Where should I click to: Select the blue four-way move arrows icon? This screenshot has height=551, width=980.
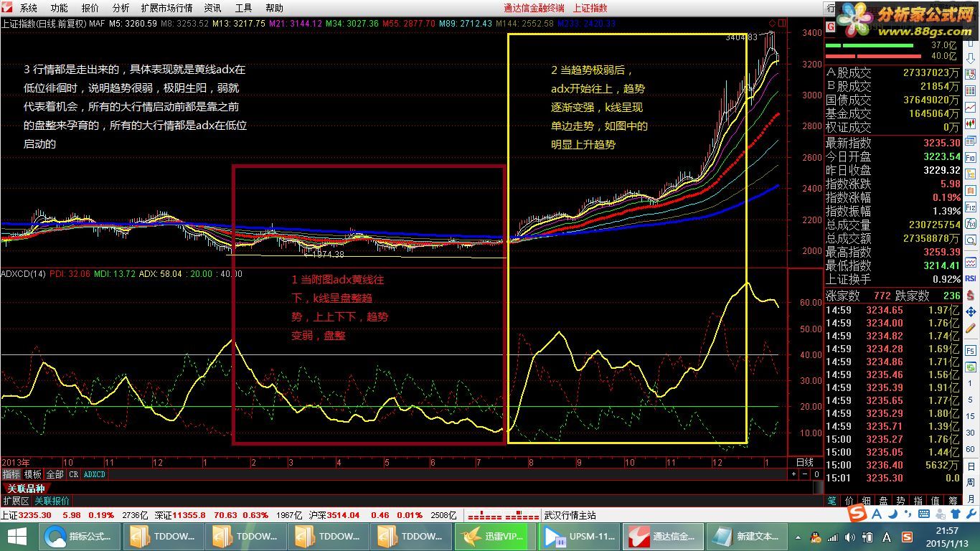[971, 312]
